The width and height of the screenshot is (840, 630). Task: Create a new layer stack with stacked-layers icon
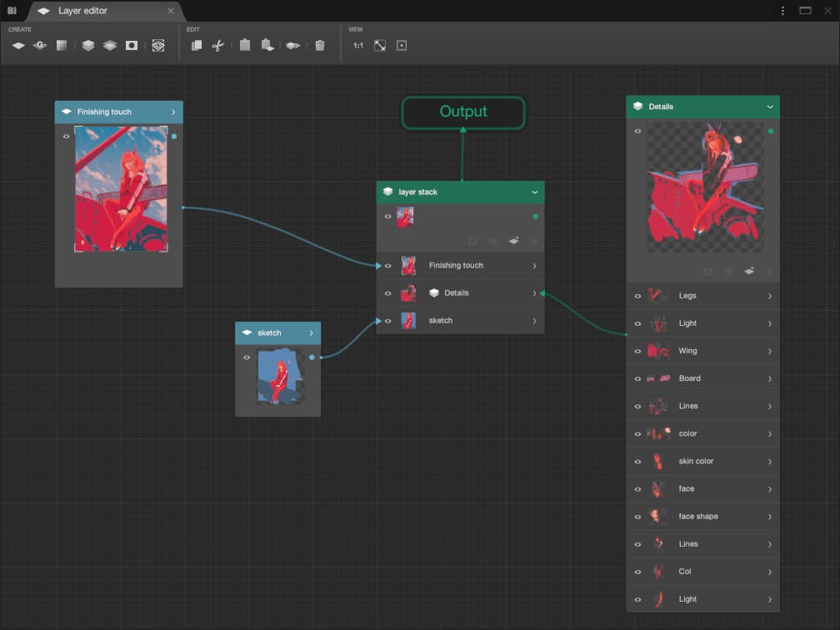click(x=88, y=46)
